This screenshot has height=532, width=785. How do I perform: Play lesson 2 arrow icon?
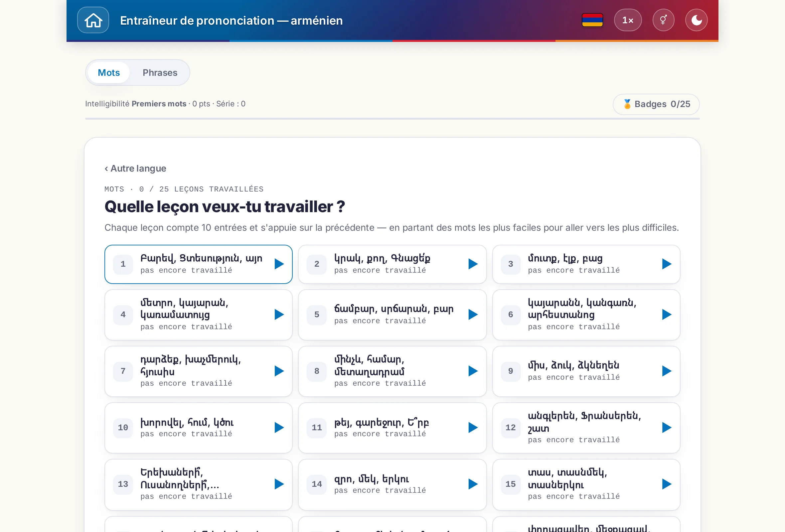[x=473, y=264]
